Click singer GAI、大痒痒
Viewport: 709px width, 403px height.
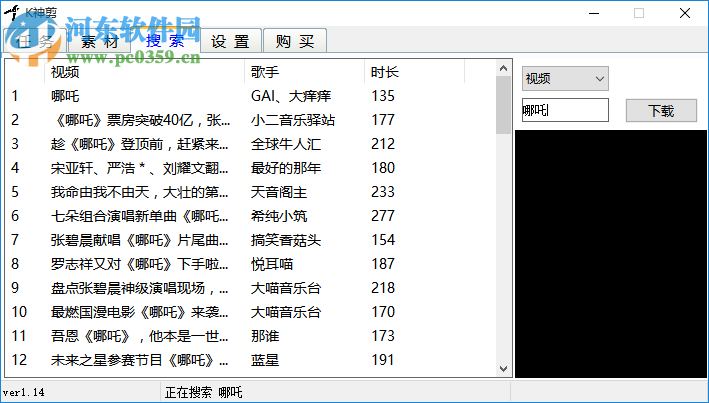point(291,96)
